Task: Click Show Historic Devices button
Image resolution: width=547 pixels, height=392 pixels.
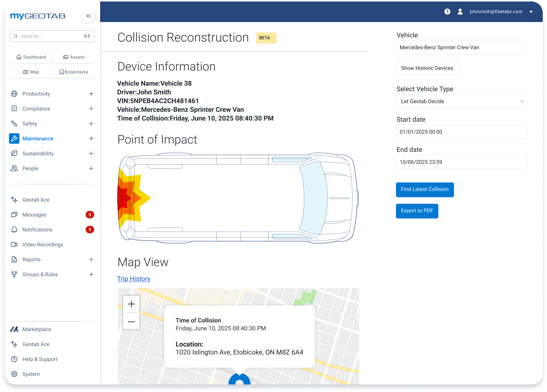Action: coord(427,68)
